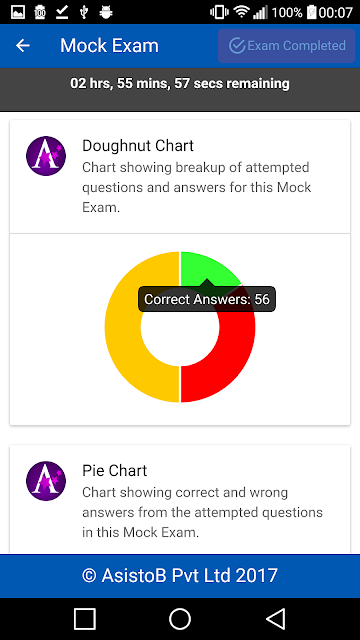The height and width of the screenshot is (640, 360).
Task: Tap the Android debug bug status icon
Action: point(106,12)
